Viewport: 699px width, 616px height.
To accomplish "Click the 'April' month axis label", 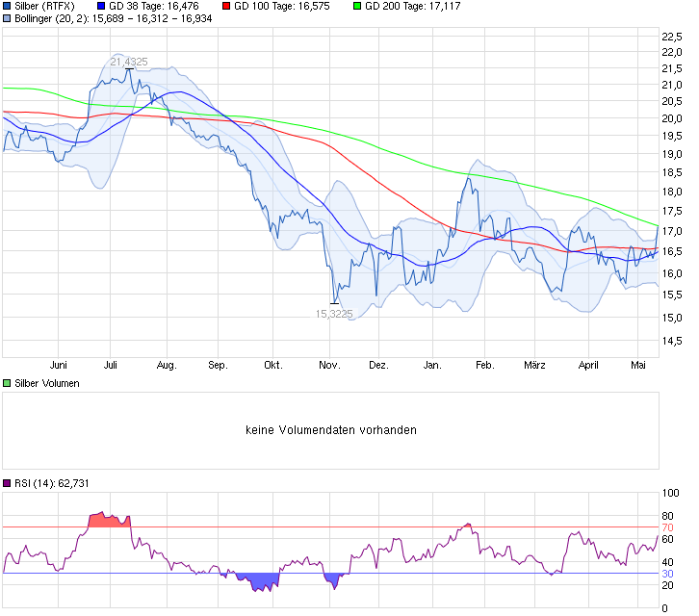I will 588,365.
